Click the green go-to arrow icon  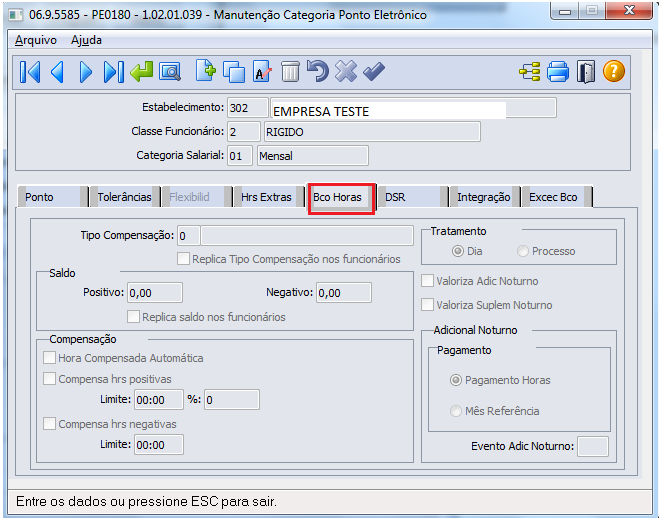[141, 72]
